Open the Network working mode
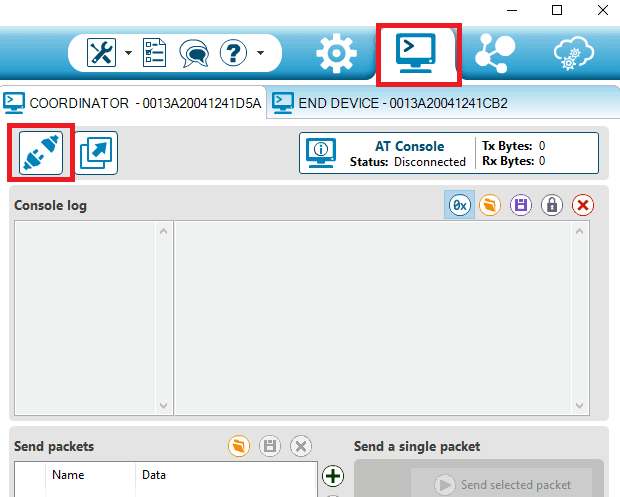This screenshot has width=620, height=497. pyautogui.click(x=495, y=52)
